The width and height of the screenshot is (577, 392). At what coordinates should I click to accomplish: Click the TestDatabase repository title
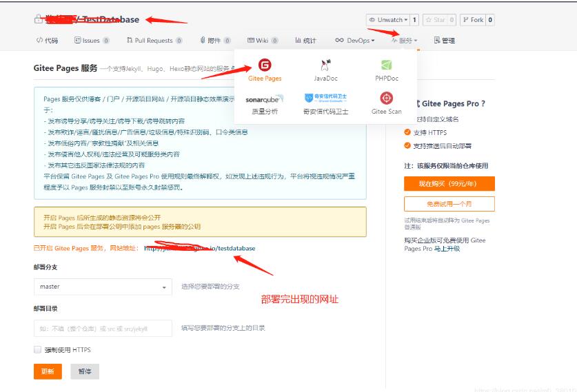pos(110,19)
